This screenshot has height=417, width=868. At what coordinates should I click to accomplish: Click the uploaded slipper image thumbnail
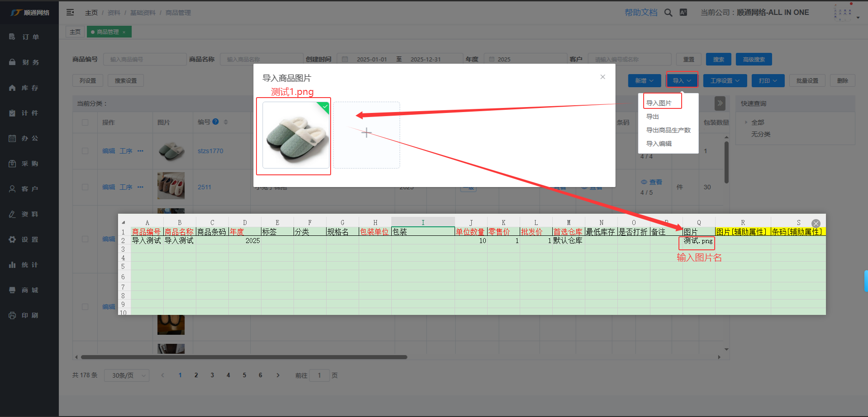[296, 135]
